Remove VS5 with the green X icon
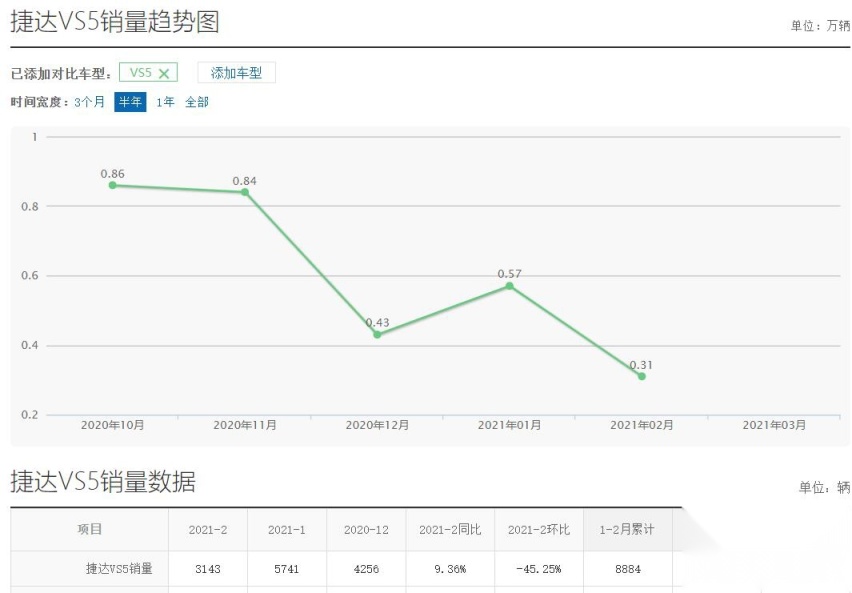 click(164, 73)
